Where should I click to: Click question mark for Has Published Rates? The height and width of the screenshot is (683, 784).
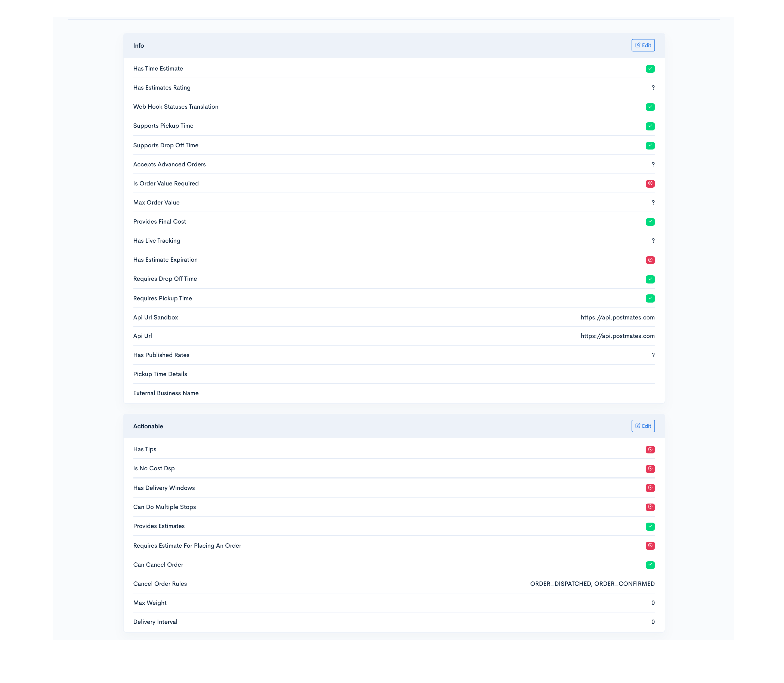click(653, 355)
